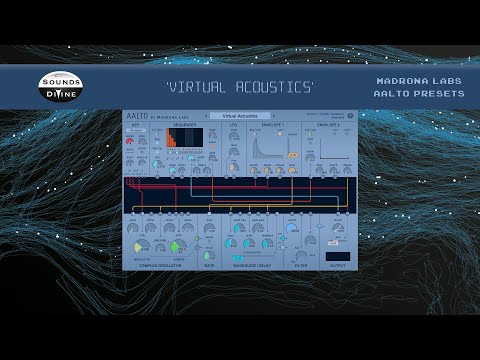Image resolution: width=480 pixels, height=360 pixels.
Task: Click the red voices knob in KEY section
Action: coord(130,141)
